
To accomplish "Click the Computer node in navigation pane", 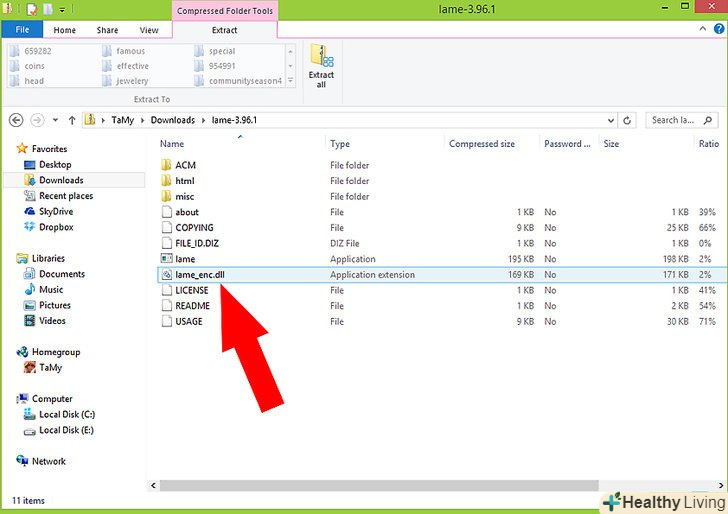I will (44, 399).
